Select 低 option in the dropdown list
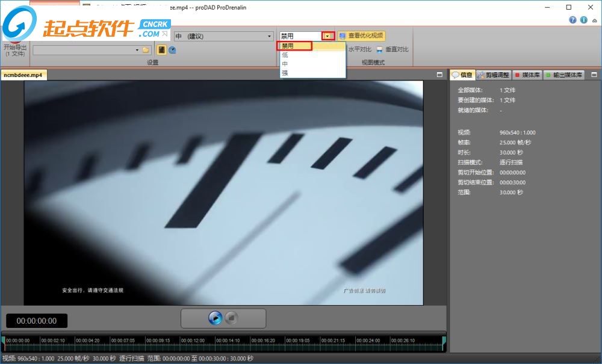Image resolution: width=602 pixels, height=364 pixels. pyautogui.click(x=285, y=55)
